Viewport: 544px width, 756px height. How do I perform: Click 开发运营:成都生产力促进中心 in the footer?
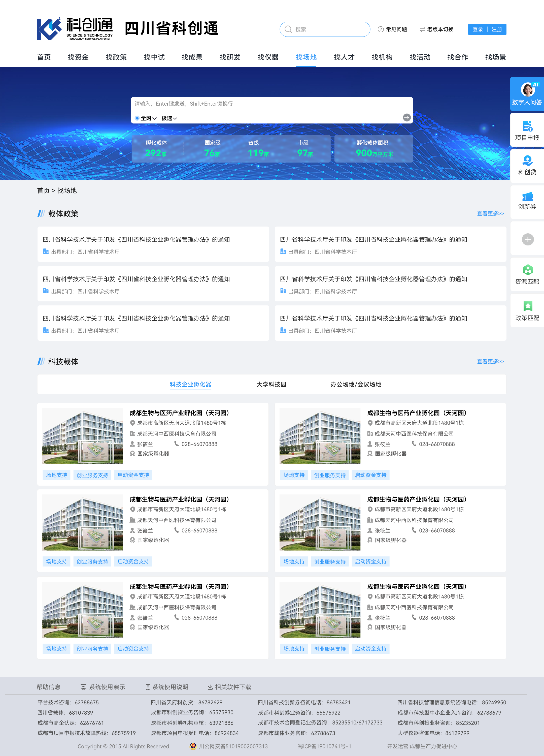point(422,746)
